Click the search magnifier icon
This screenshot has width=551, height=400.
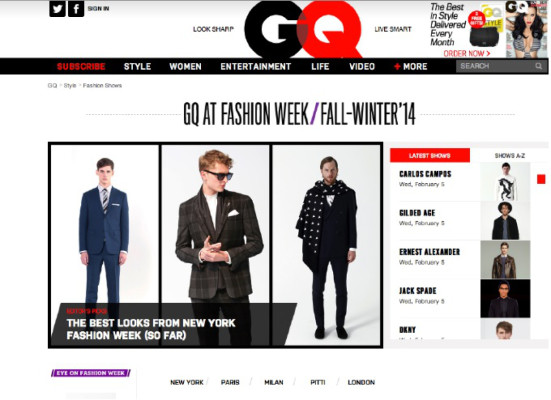pos(538,66)
